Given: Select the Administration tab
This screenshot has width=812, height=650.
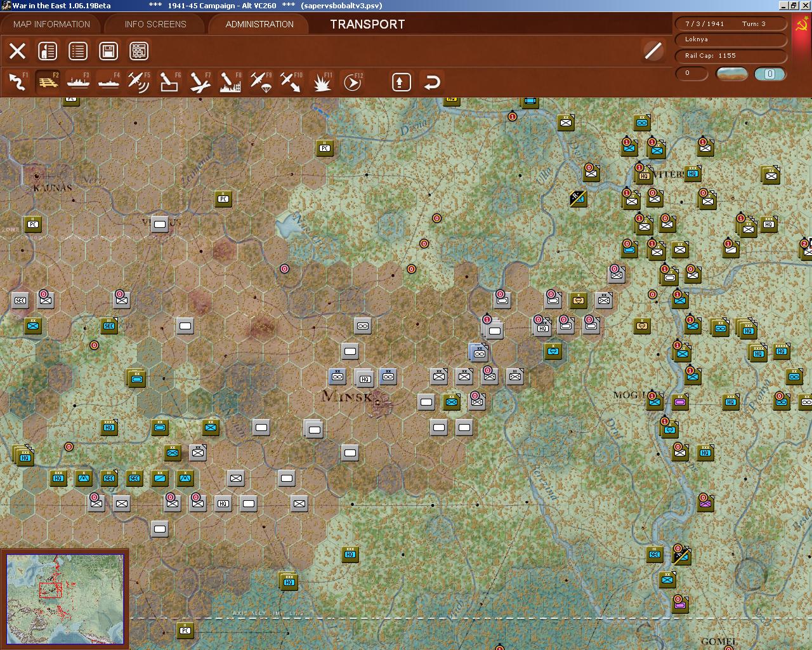Looking at the screenshot, I should tap(259, 24).
